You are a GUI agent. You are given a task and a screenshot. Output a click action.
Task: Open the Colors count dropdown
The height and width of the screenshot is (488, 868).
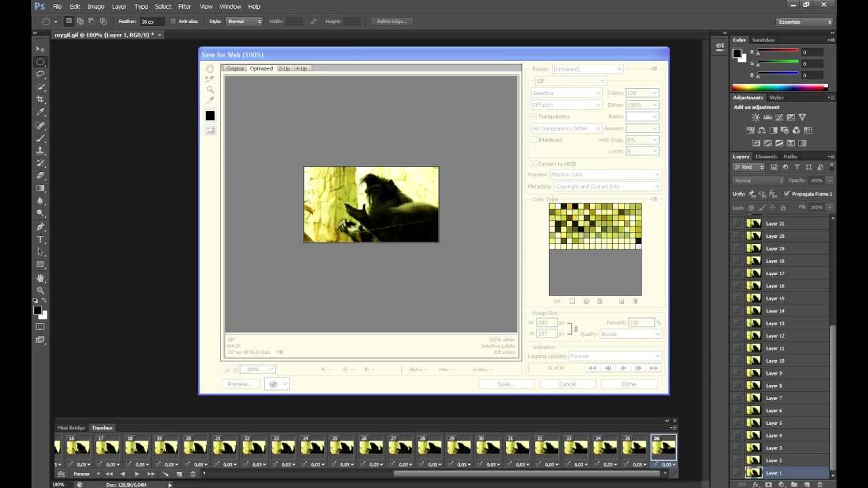(642, 93)
